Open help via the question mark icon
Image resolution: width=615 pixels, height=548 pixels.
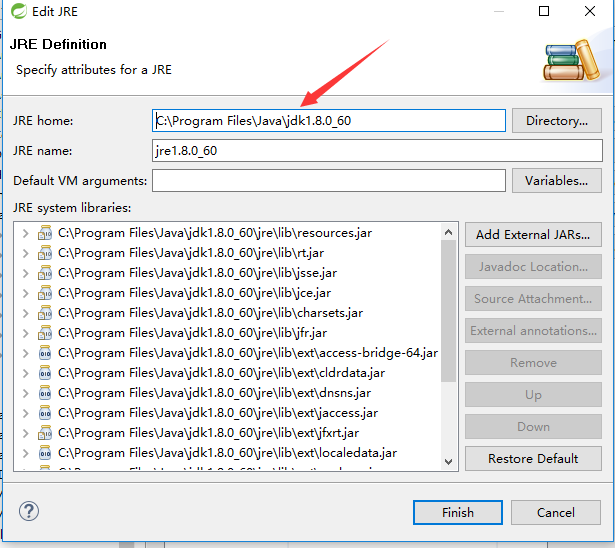click(x=29, y=511)
